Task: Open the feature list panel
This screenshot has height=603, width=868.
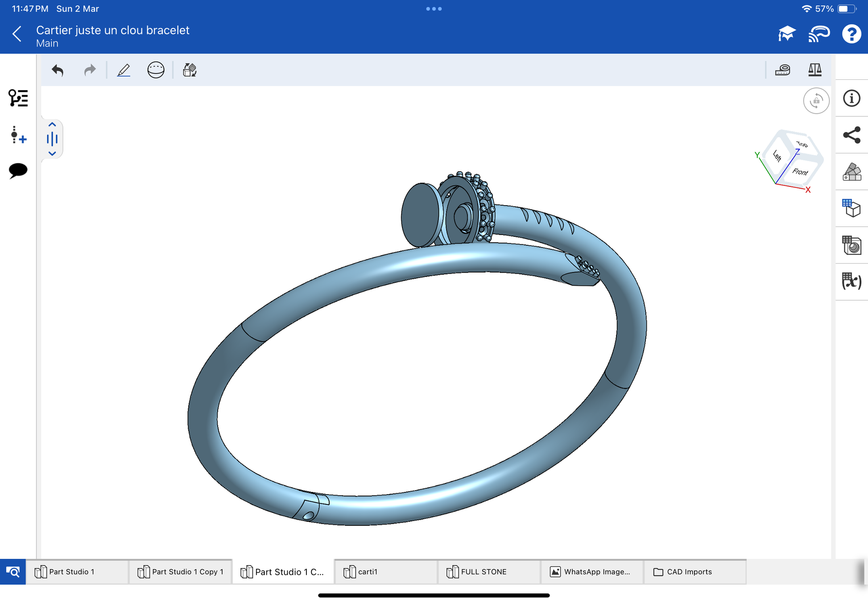Action: (18, 98)
